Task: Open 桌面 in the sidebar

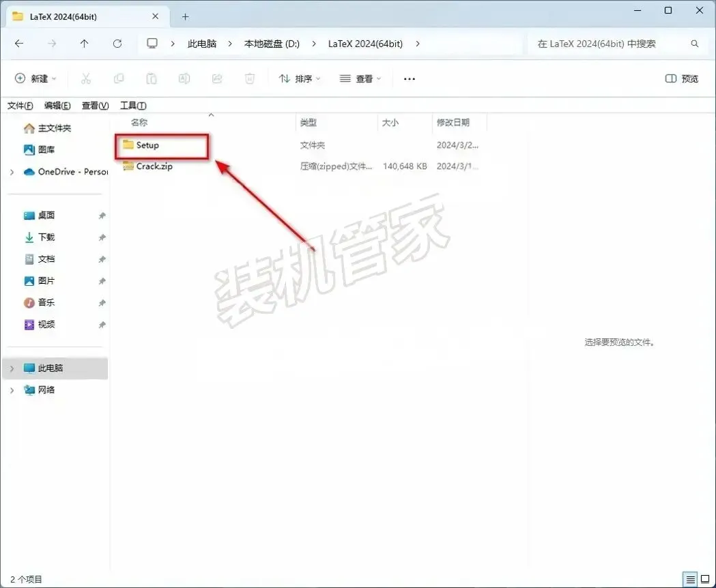Action: [40, 215]
